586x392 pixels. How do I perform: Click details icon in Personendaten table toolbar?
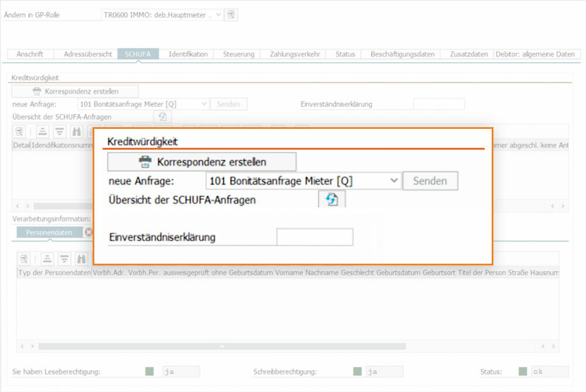pos(24,258)
